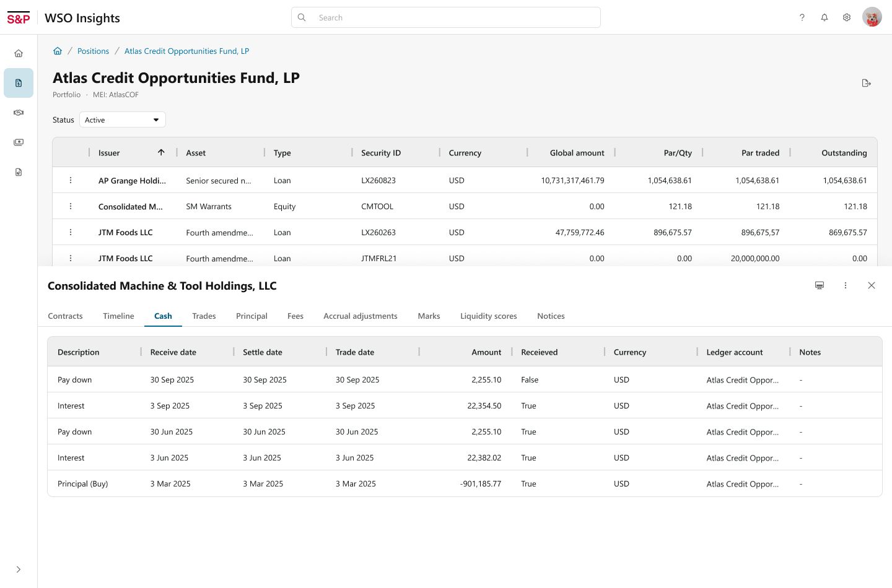Open the monitor cash icon in the sidebar
Viewport: 892px width, 588px height.
pos(19,142)
